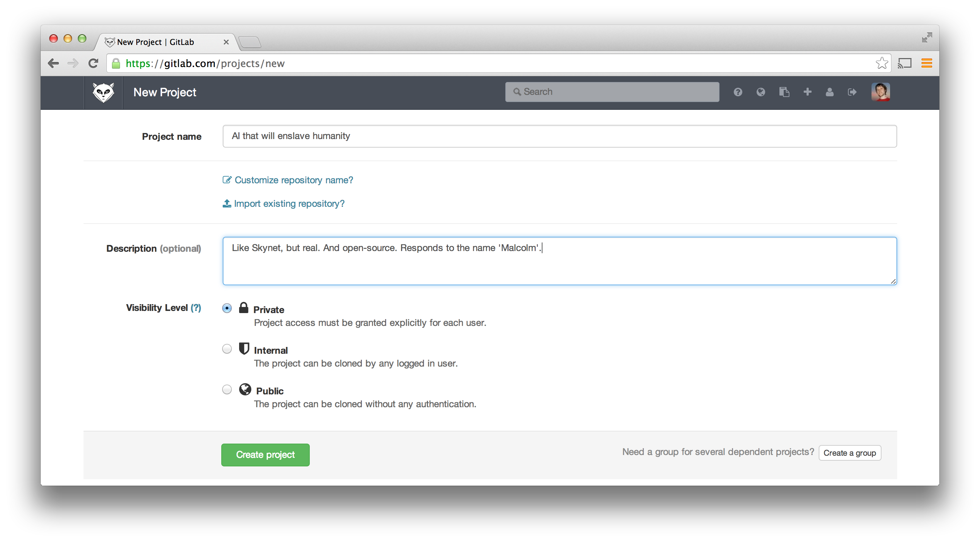980x542 pixels.
Task: Open the snippets document icon
Action: pos(784,92)
